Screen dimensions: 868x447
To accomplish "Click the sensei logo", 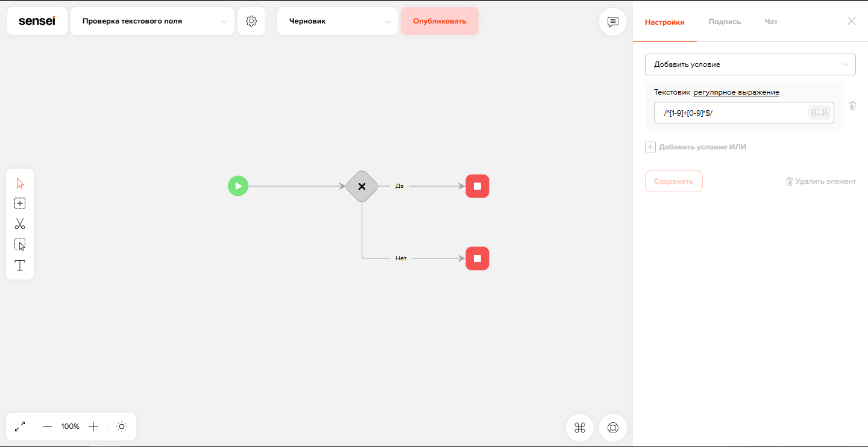I will click(37, 21).
